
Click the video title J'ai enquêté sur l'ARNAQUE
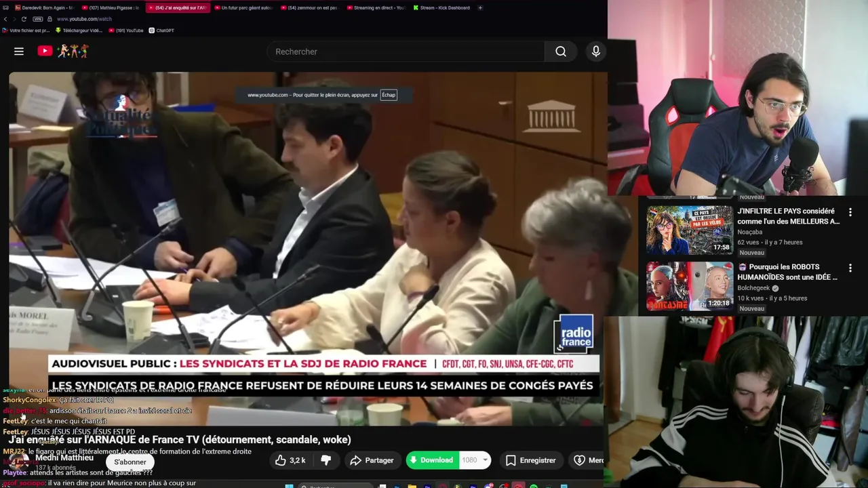180,439
